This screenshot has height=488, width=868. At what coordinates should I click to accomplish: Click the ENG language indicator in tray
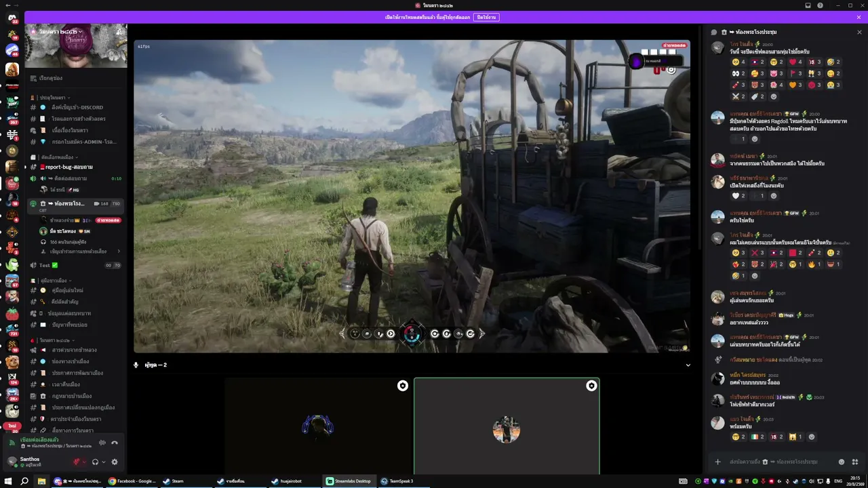(838, 481)
